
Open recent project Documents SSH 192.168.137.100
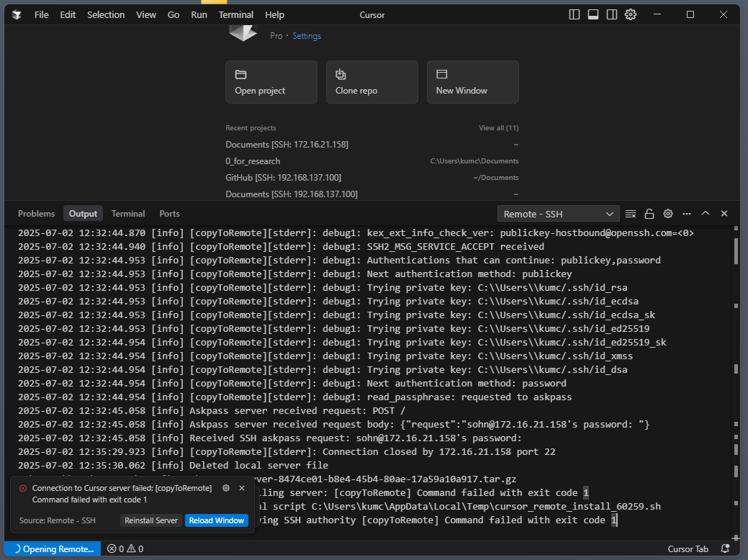372,194
